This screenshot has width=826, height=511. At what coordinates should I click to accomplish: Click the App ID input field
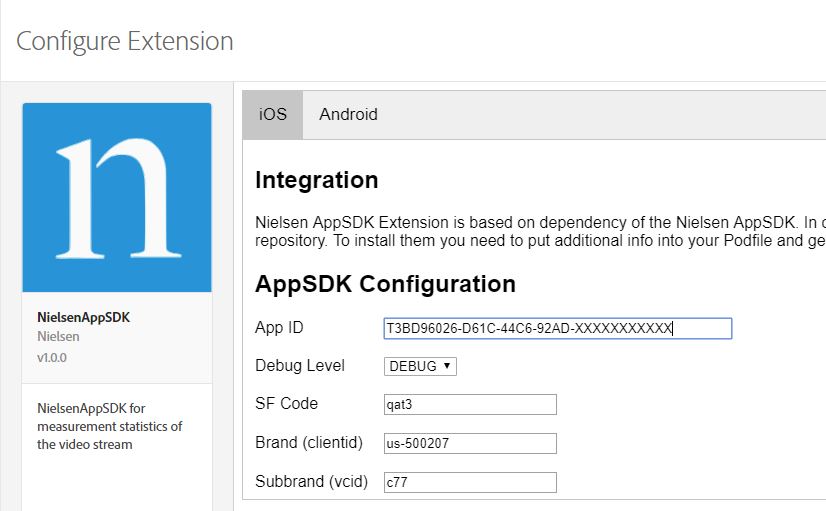point(558,328)
